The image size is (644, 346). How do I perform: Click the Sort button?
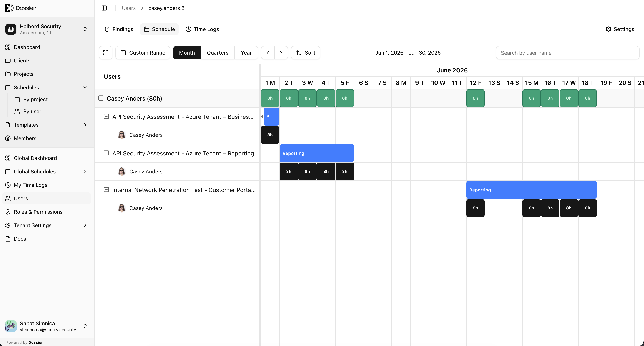(306, 53)
